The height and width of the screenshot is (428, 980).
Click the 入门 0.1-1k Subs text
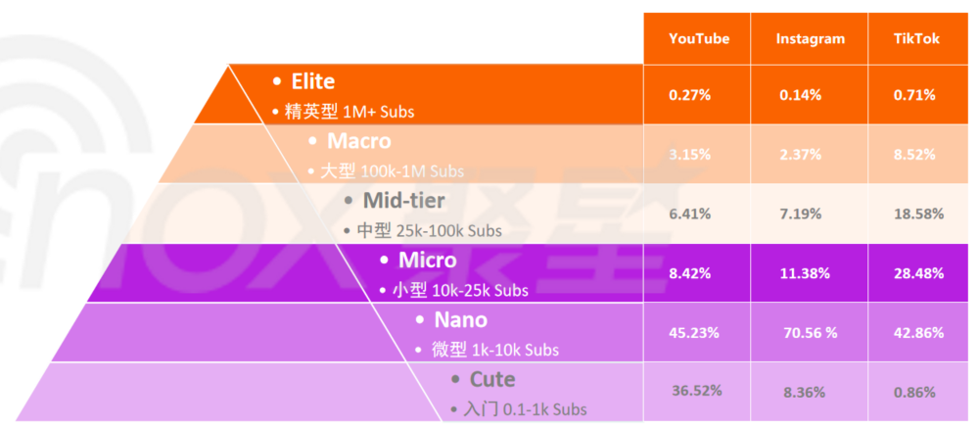(525, 409)
